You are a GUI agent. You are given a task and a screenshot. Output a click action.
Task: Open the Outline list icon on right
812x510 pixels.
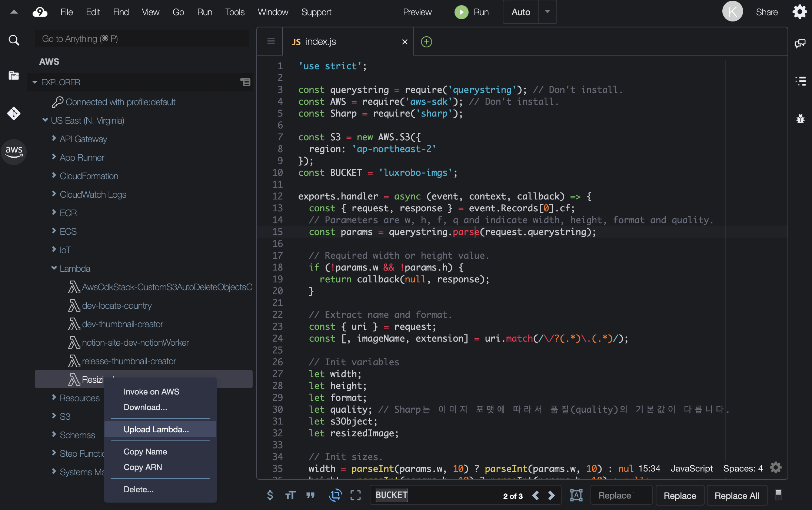click(800, 81)
